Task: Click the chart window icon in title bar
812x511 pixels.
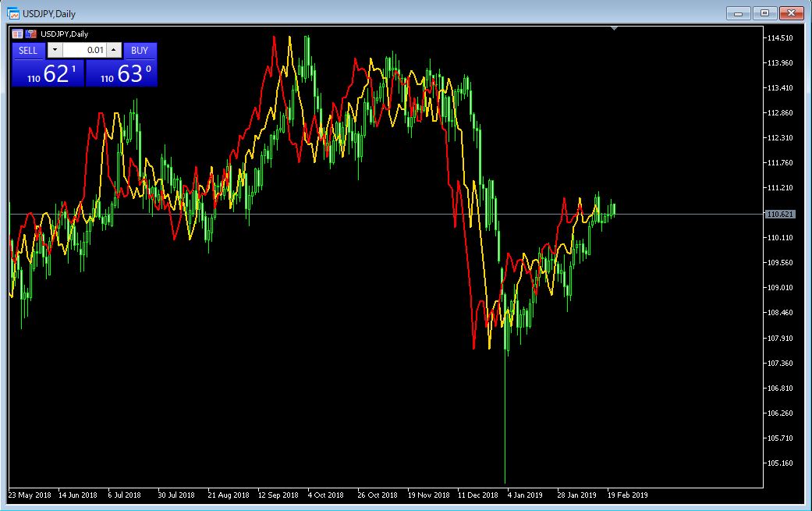Action: (x=13, y=13)
